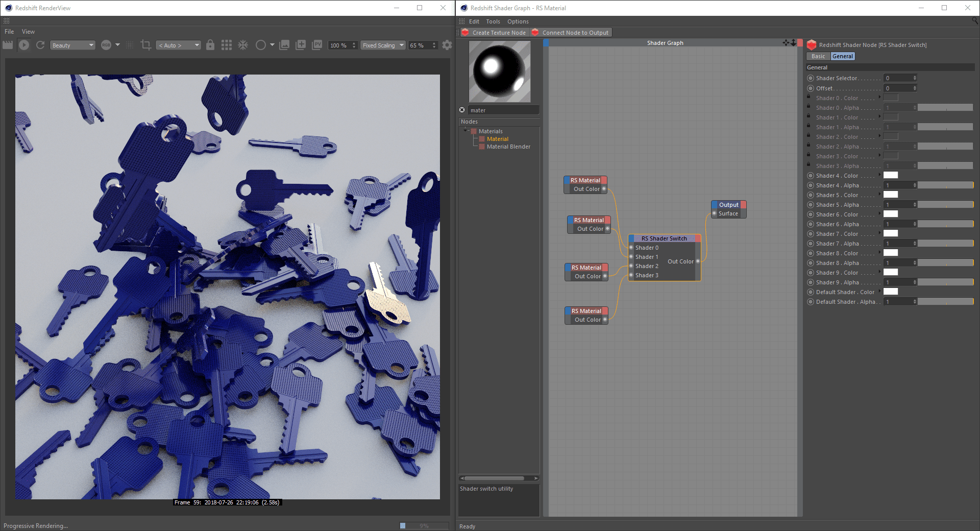Click the add snapshot plus icon
The image size is (980, 531).
pyautogui.click(x=301, y=45)
